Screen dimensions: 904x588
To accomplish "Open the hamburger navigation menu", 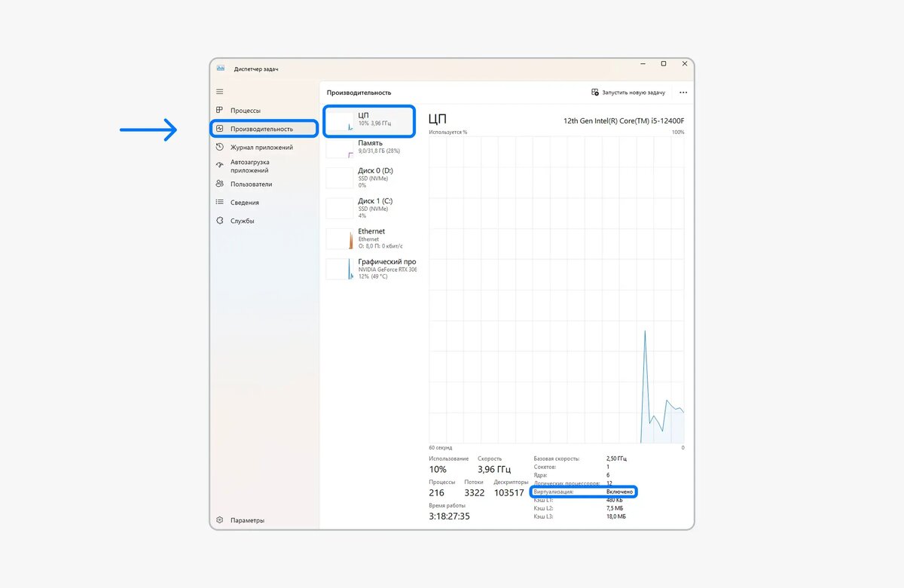I will 220,91.
